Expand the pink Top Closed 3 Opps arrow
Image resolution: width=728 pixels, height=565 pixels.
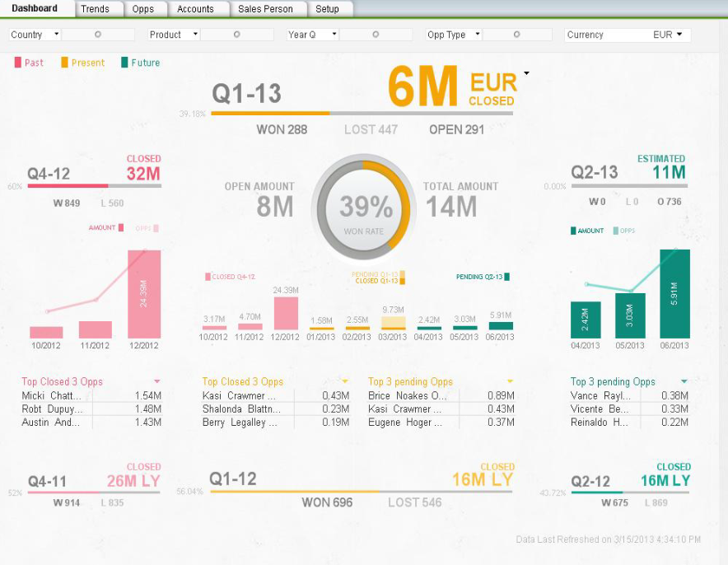point(157,381)
